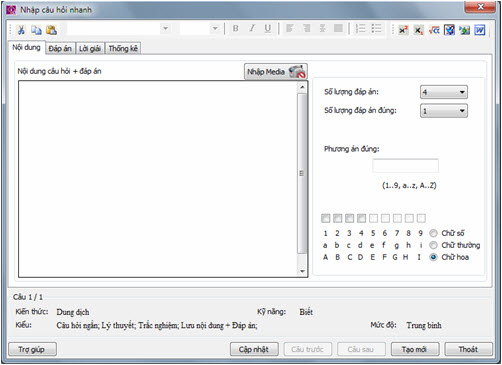Open the Thống kê tab
The height and width of the screenshot is (365, 502).
click(x=123, y=49)
